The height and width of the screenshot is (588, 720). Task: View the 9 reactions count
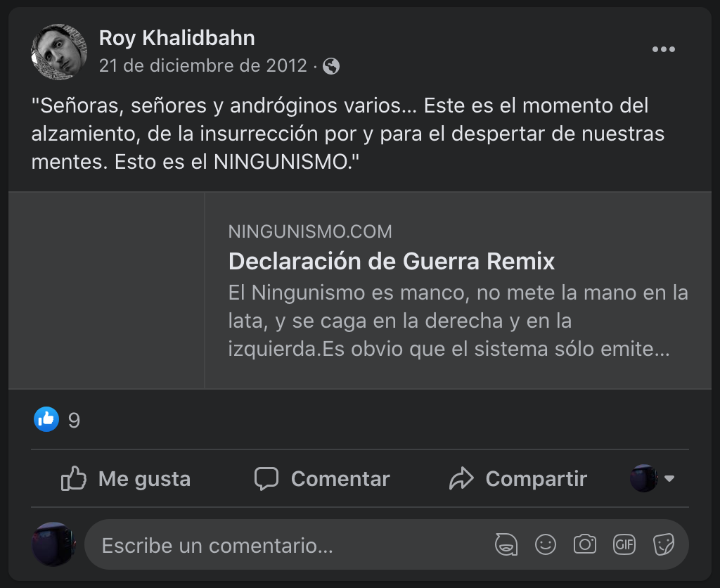click(x=74, y=421)
